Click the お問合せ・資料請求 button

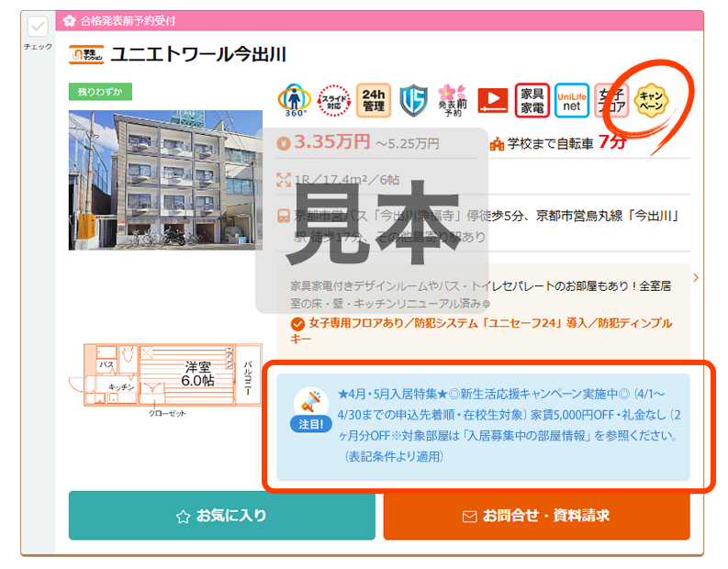(537, 516)
